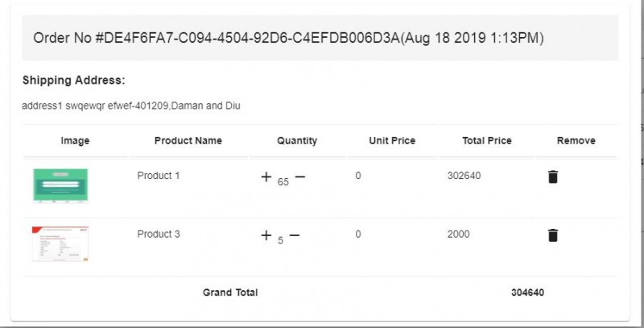644x328 pixels.
Task: Click the Product 1 name text
Action: click(x=159, y=176)
